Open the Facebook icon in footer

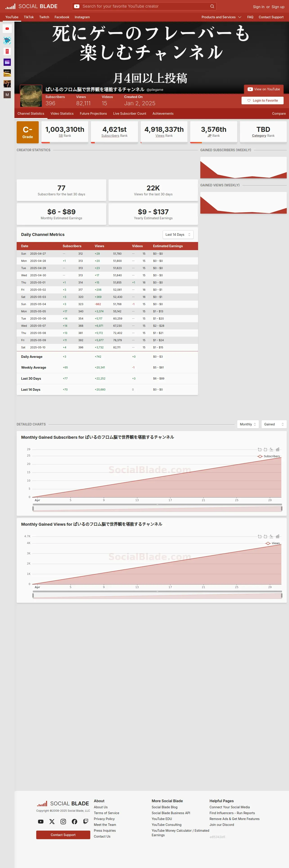(x=74, y=822)
